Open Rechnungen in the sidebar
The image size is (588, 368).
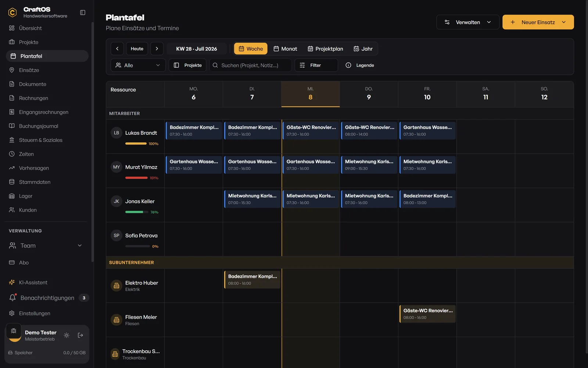47,98
